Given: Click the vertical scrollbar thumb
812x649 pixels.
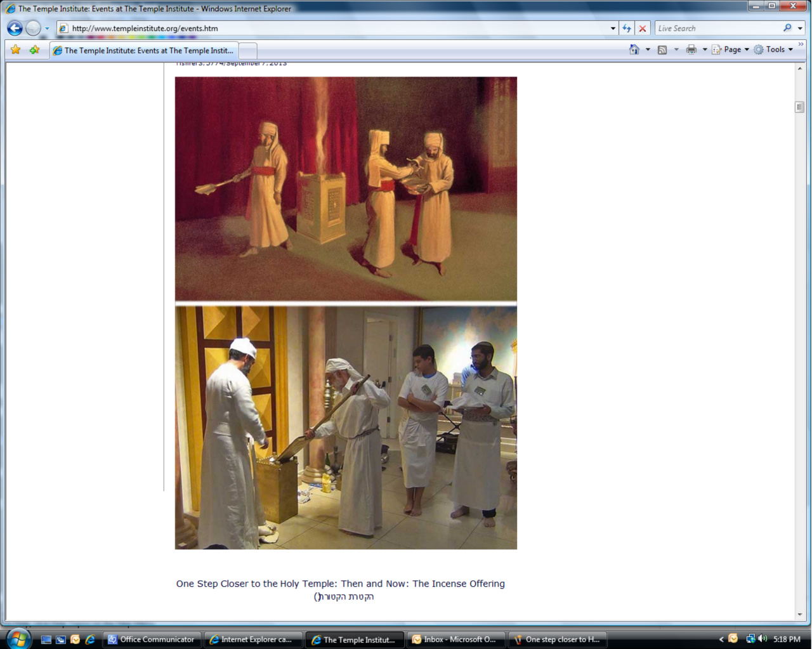Looking at the screenshot, I should click(x=800, y=107).
